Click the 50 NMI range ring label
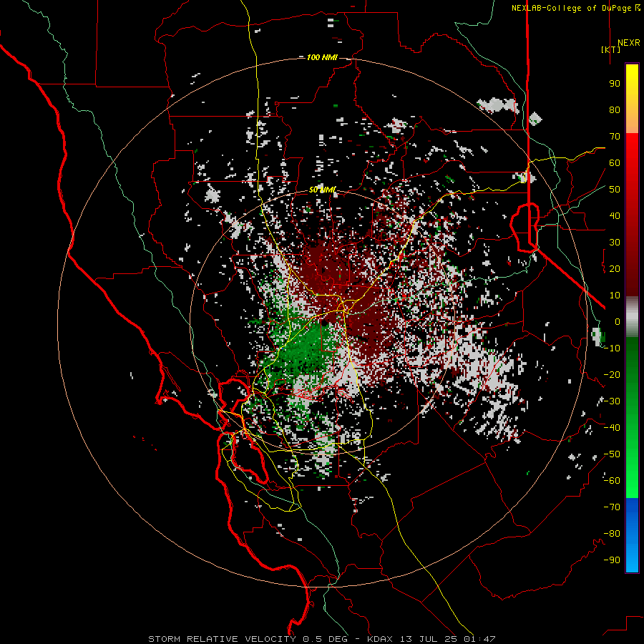The height and width of the screenshot is (644, 644). 323,190
